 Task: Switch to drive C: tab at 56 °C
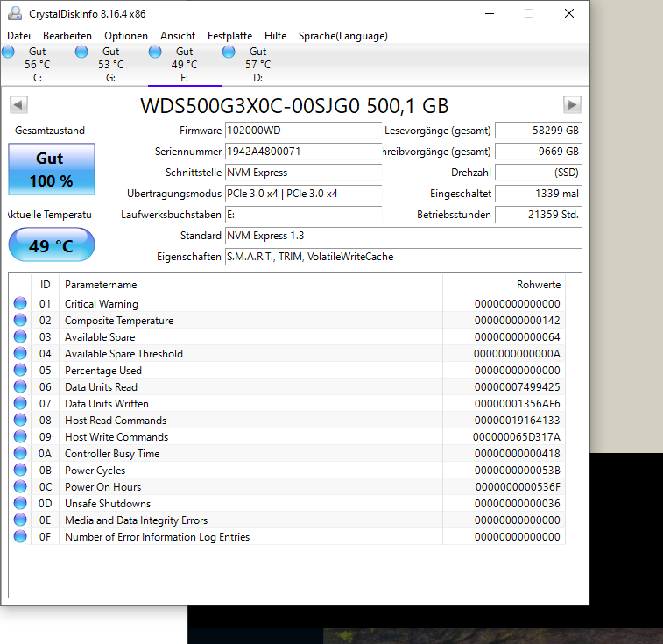click(37, 64)
